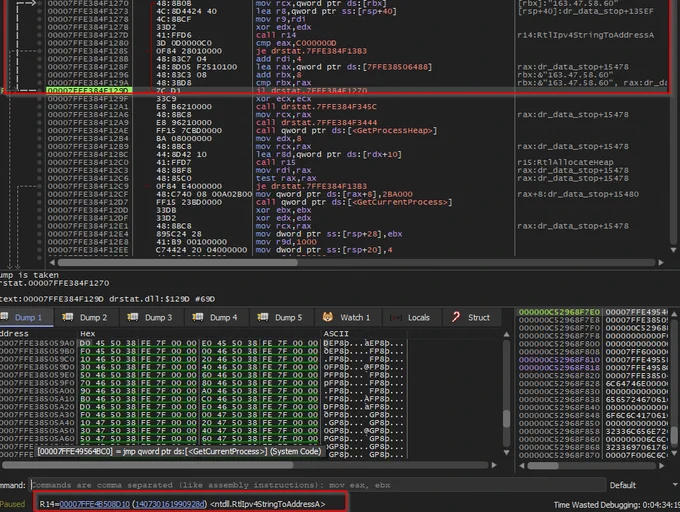Click dump panel scroll up arrow
680x512 pixels.
click(x=506, y=334)
